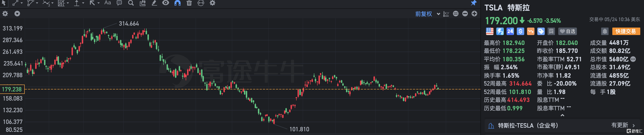Click the trash can delete drawings icon
The image size is (644, 135).
pos(189,3)
